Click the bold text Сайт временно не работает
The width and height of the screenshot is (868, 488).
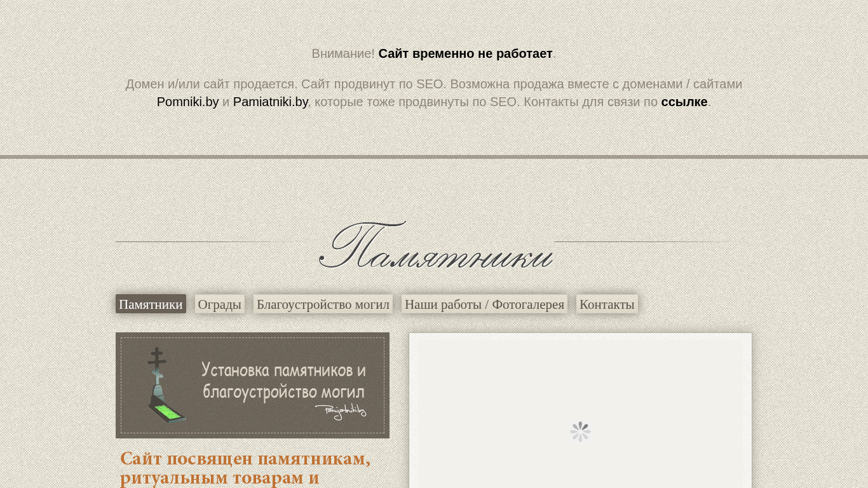coord(465,53)
